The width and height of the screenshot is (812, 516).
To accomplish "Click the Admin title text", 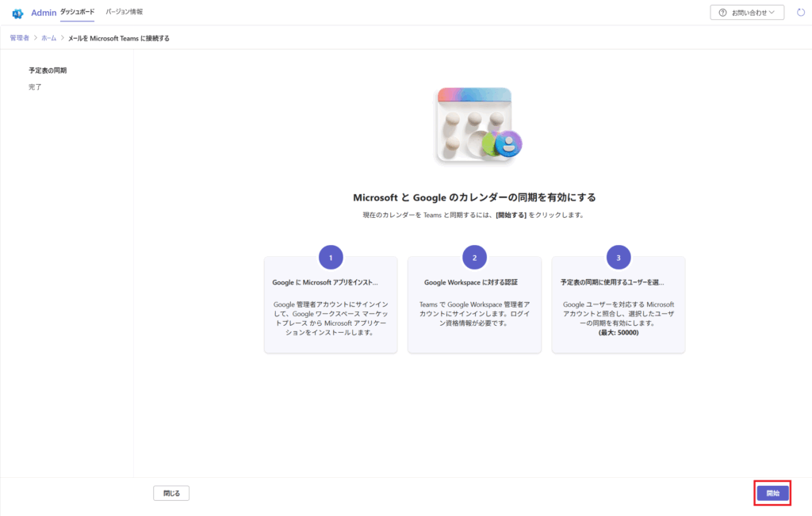I will (44, 13).
